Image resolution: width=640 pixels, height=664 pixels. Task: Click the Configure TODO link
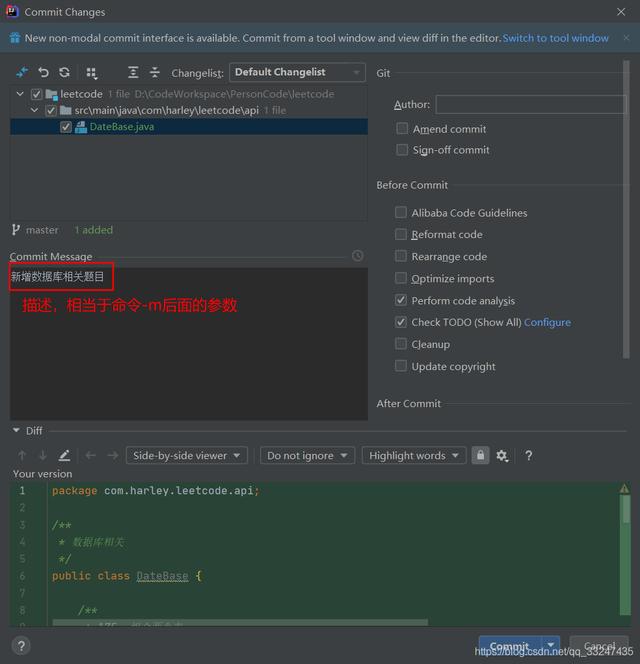click(547, 322)
